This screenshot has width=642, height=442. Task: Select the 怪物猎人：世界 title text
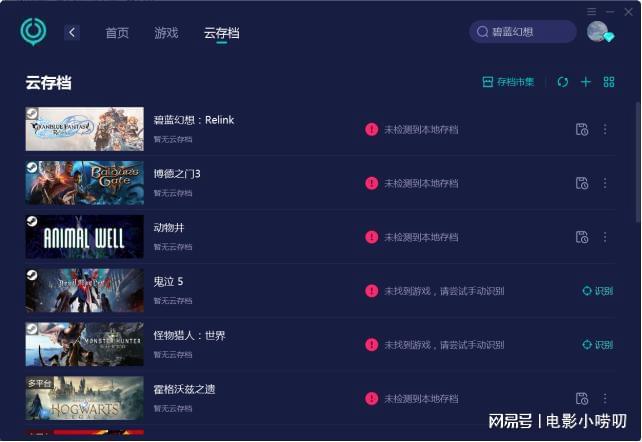(x=190, y=336)
